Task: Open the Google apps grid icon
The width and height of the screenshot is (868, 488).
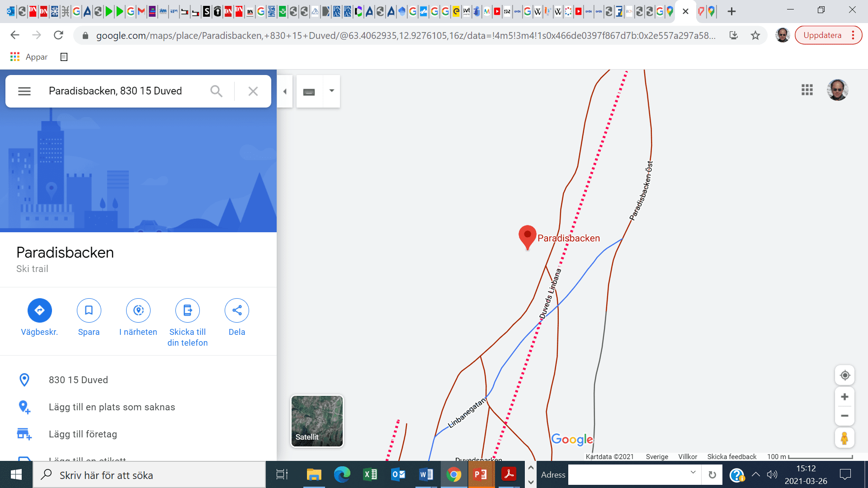Action: click(x=807, y=90)
